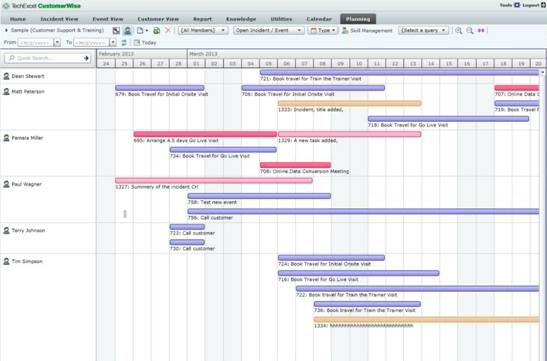Switch to the Calendar tab
The height and width of the screenshot is (361, 547).
click(319, 19)
